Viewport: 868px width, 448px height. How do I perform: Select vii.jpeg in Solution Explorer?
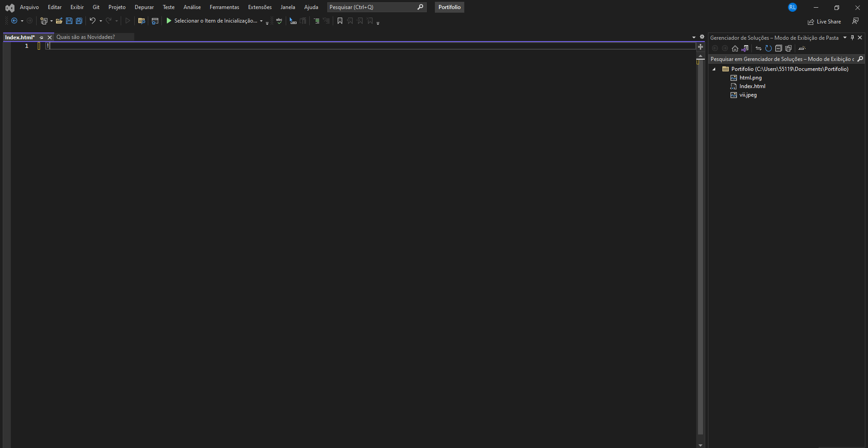748,95
